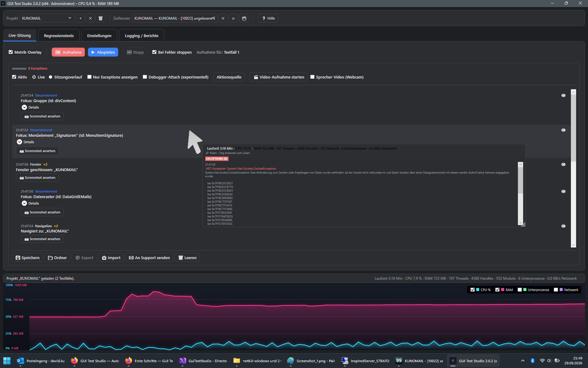Switch to Regressionstests tab
The width and height of the screenshot is (588, 368).
[x=59, y=36]
